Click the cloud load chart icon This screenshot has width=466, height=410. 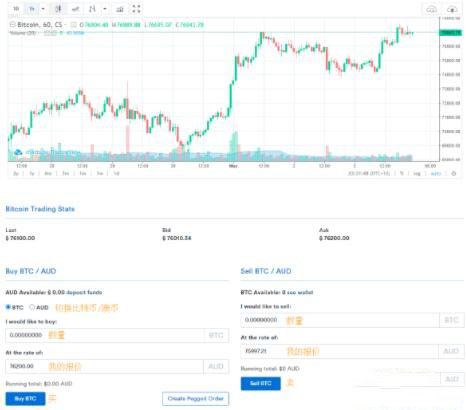point(452,9)
